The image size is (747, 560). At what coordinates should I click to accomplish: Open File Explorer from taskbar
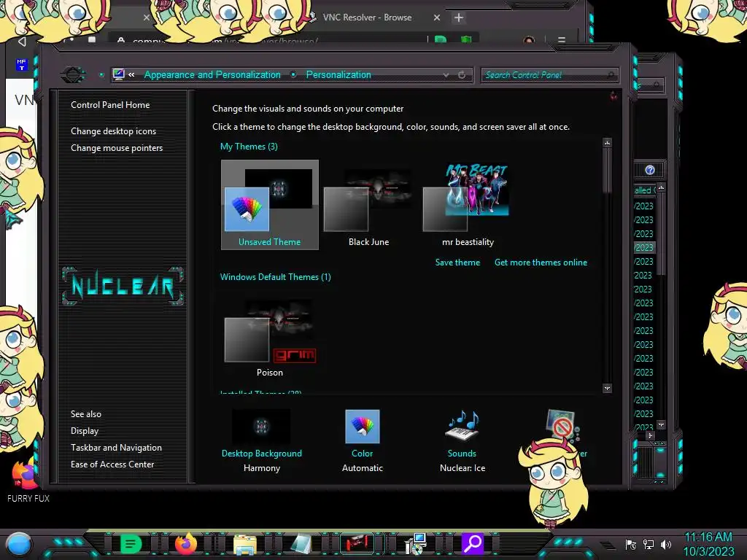tap(245, 544)
